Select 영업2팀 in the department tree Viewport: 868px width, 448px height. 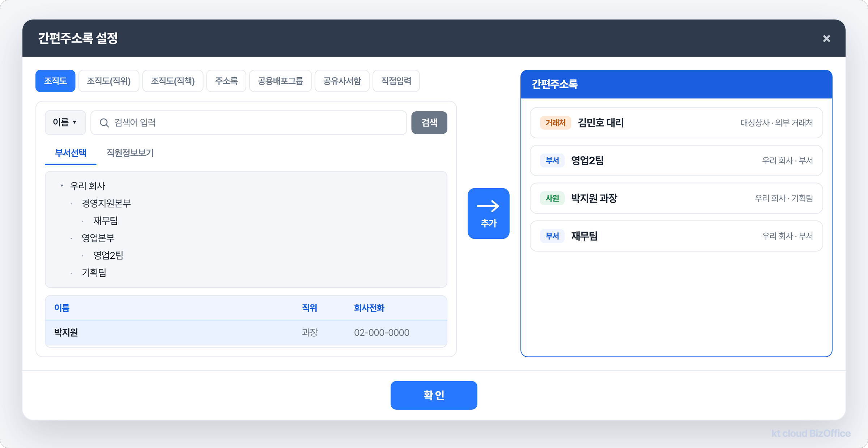pyautogui.click(x=108, y=255)
